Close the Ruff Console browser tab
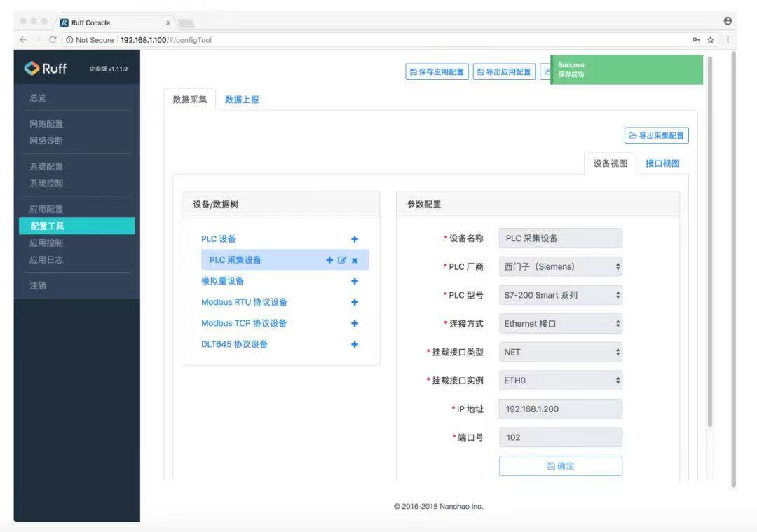The width and height of the screenshot is (757, 532). pyautogui.click(x=168, y=22)
